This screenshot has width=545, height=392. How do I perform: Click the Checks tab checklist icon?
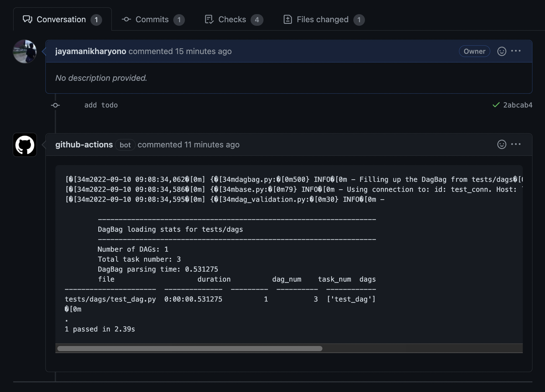click(209, 19)
